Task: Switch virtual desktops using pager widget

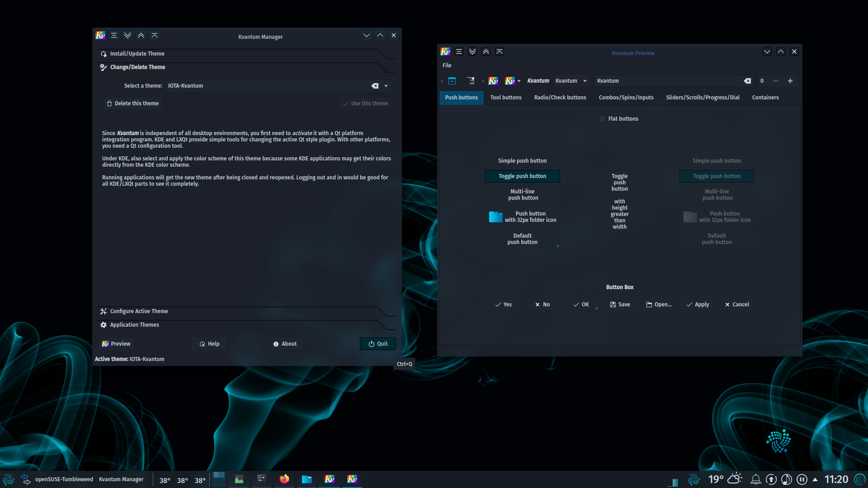Action: point(219,479)
